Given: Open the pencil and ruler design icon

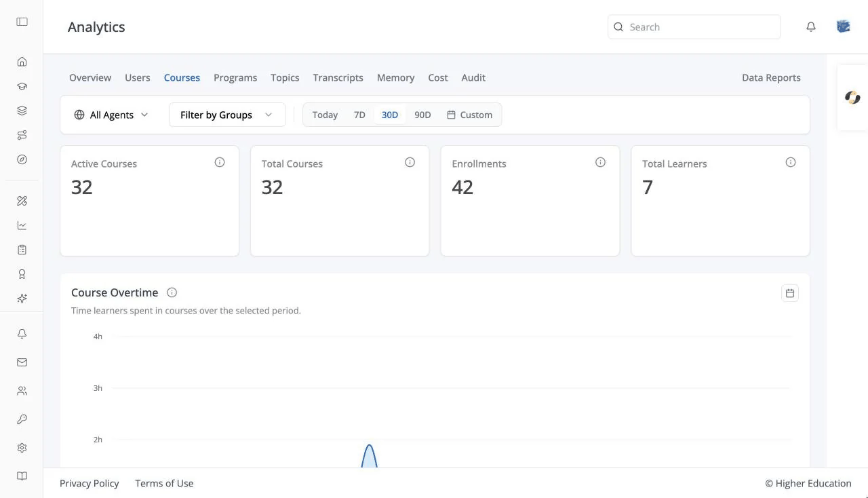Looking at the screenshot, I should [x=22, y=201].
